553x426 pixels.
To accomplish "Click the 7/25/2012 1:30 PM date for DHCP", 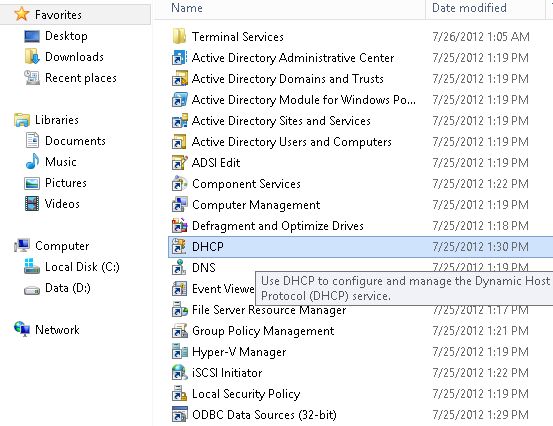I will tap(481, 247).
